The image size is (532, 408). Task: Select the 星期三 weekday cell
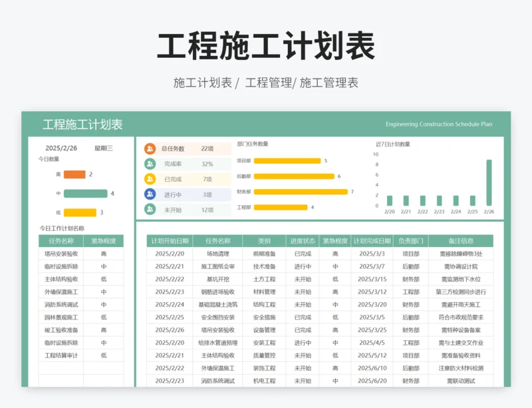tap(104, 148)
